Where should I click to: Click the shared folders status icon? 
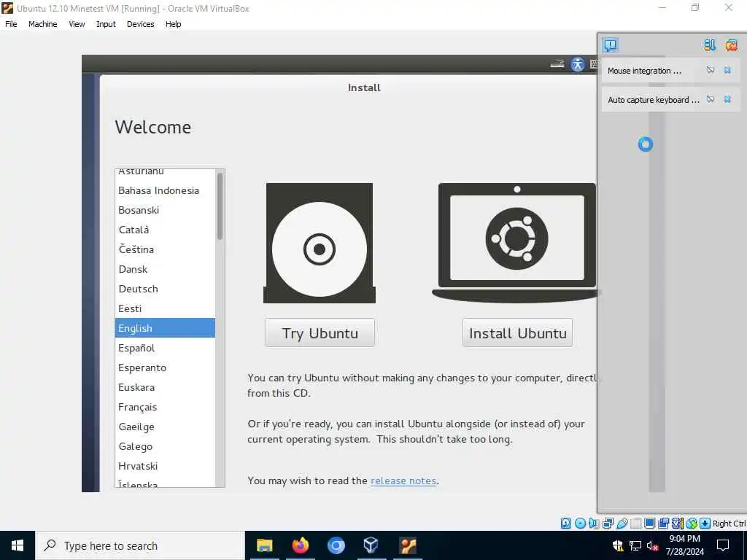click(635, 524)
